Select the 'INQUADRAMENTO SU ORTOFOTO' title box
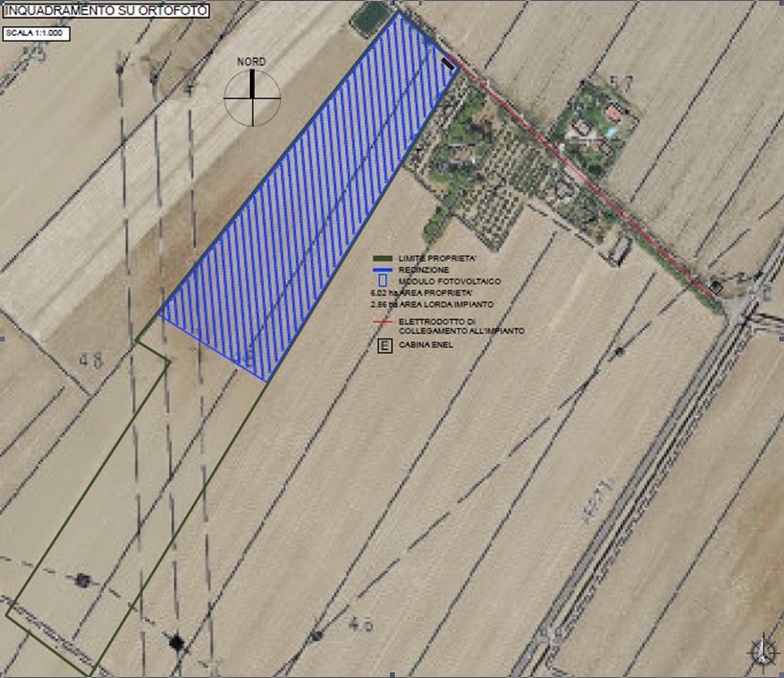This screenshot has height=678, width=784. coord(105,11)
